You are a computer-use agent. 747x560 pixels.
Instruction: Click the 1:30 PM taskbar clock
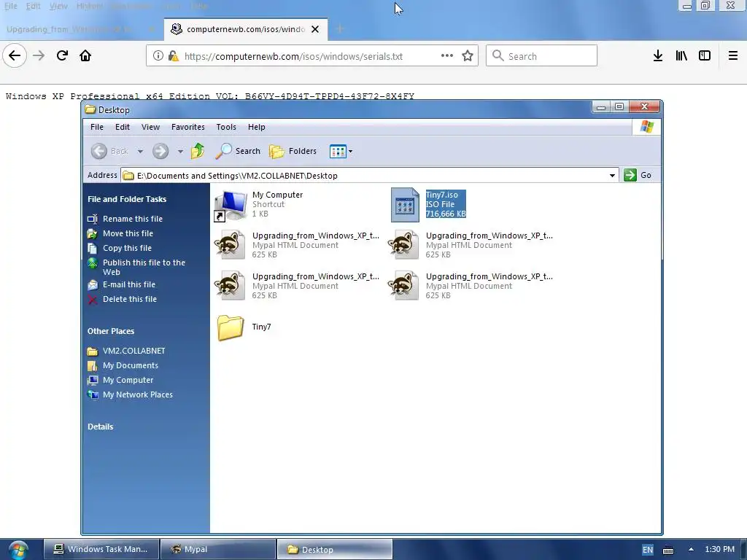pos(719,549)
